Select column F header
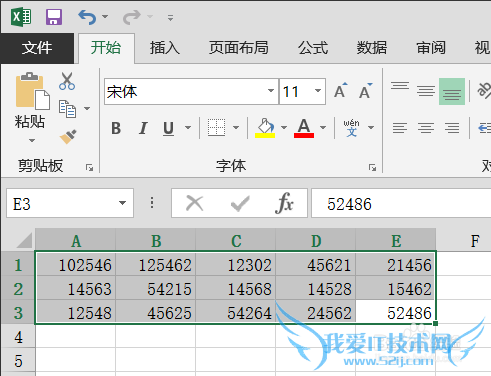 (x=464, y=240)
